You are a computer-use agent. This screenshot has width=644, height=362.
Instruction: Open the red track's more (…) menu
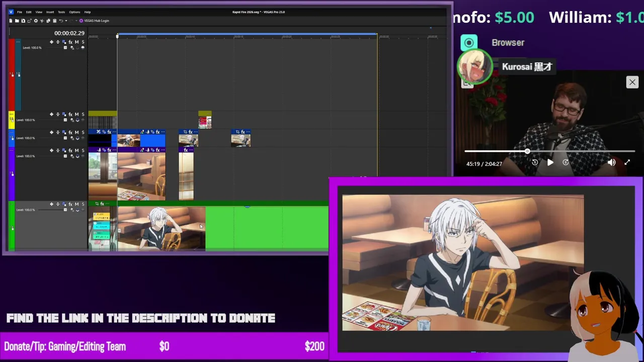[18, 42]
